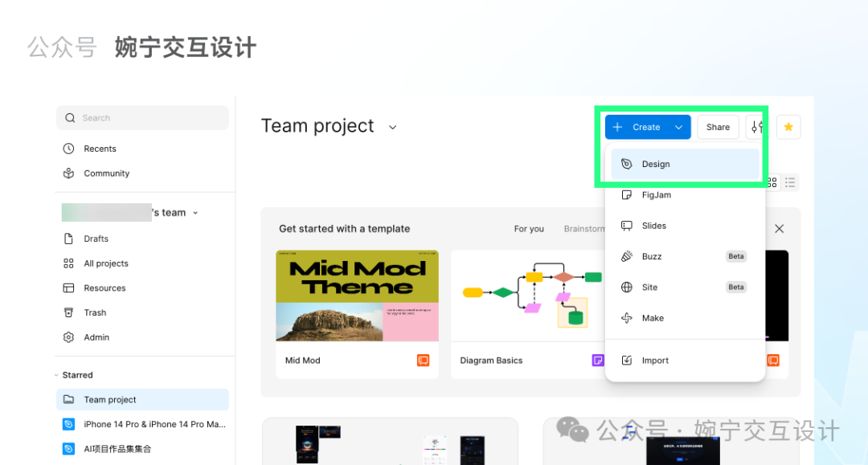Switch to list view
The height and width of the screenshot is (465, 868).
click(x=790, y=182)
